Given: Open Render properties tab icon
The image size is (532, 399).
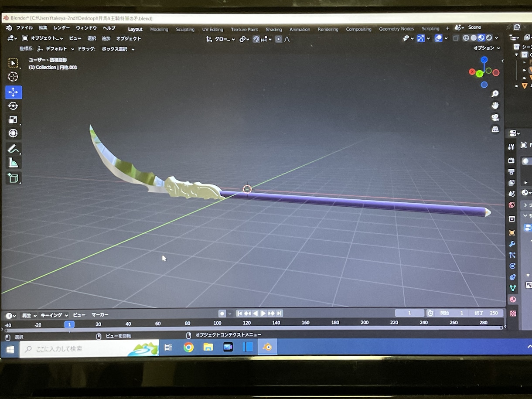Looking at the screenshot, I should [512, 160].
